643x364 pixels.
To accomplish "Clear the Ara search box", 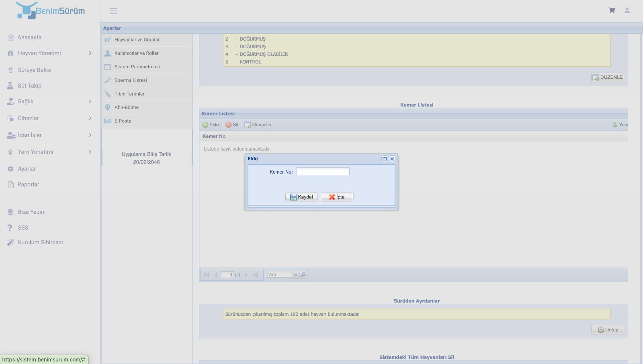I will tap(295, 275).
